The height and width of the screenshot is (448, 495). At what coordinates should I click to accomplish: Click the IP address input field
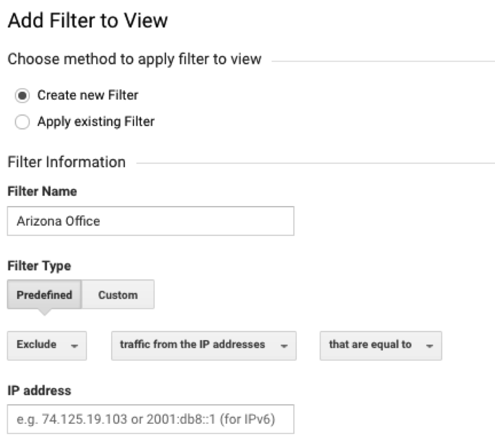150,419
